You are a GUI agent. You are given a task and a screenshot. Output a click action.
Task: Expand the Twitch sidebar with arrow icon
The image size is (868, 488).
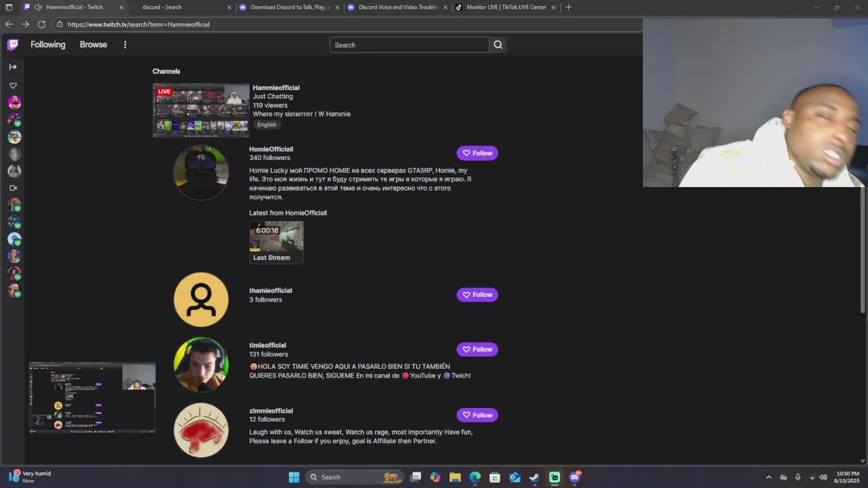(13, 66)
